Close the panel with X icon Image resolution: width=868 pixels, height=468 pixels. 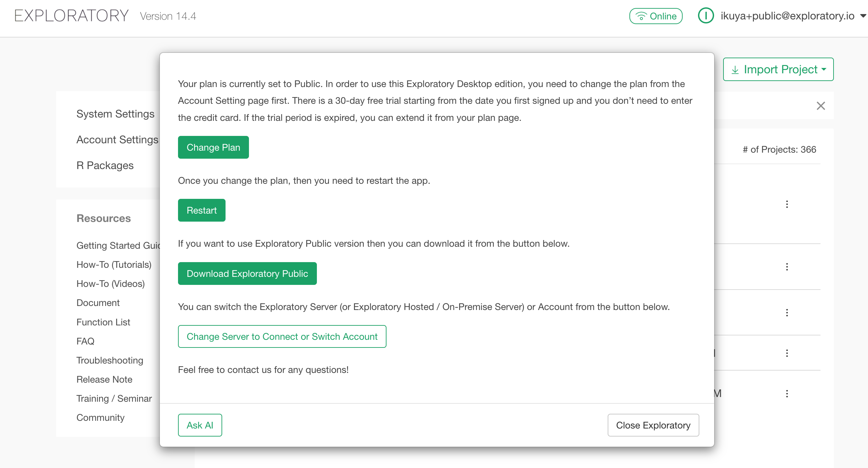[820, 106]
